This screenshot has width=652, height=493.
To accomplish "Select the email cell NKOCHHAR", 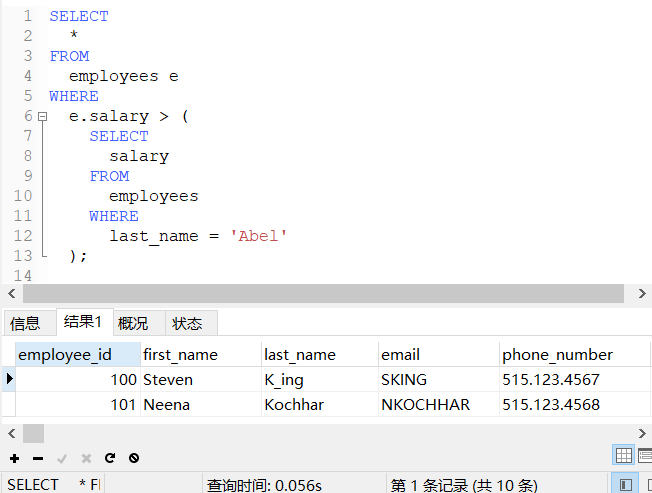I will coord(425,405).
